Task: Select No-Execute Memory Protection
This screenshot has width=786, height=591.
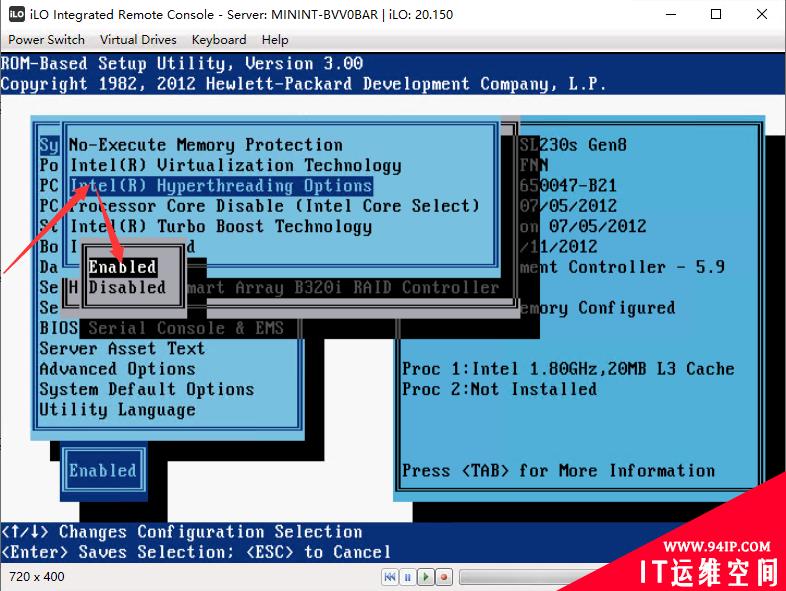Action: pos(206,145)
